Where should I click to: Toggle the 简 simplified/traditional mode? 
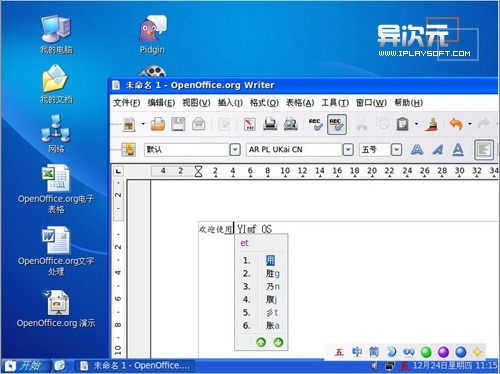point(374,352)
